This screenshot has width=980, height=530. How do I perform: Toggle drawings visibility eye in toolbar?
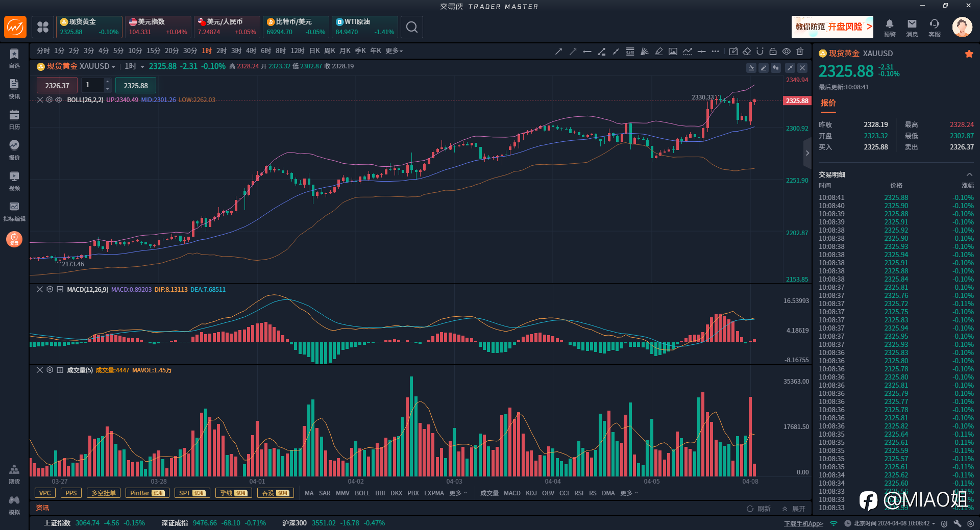click(787, 51)
